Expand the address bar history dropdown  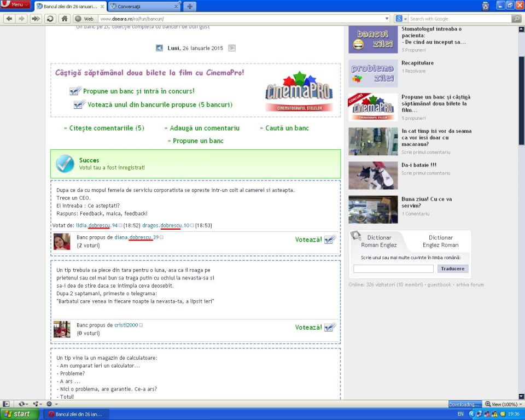(x=387, y=19)
